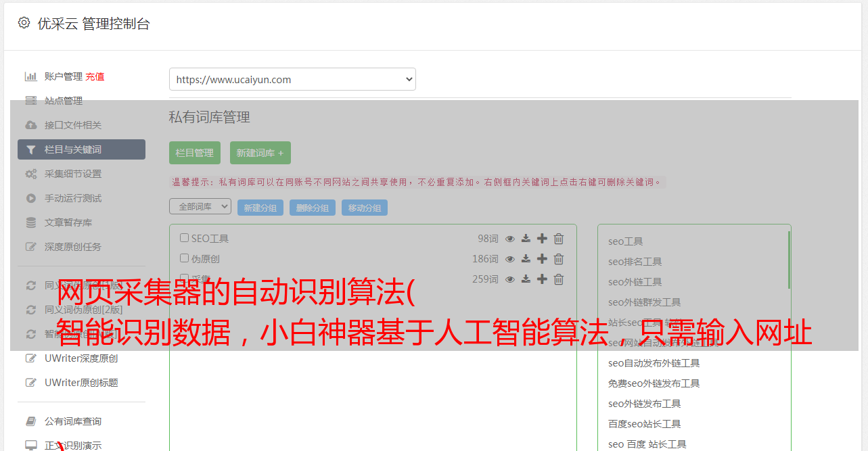The image size is (868, 451).
Task: Click the 259词 count
Action: pos(485,279)
